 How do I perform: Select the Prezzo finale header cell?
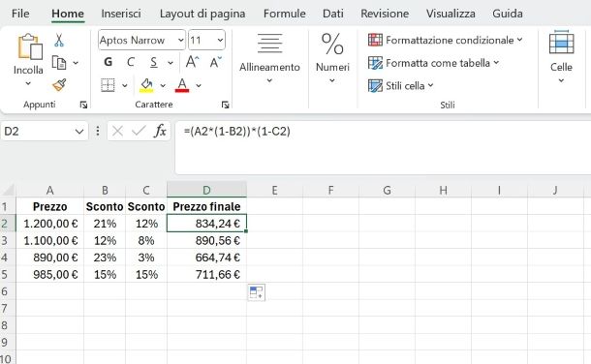(x=206, y=206)
